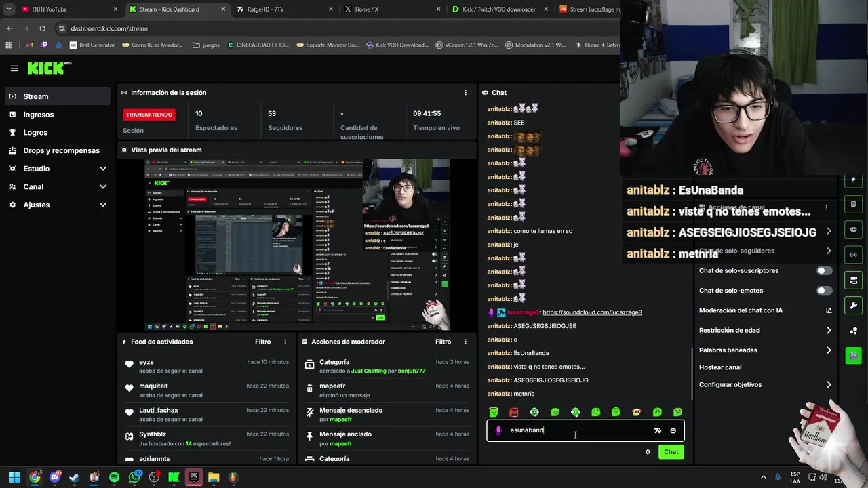The image size is (868, 488).
Task: Open chat settings gear icon
Action: click(648, 452)
